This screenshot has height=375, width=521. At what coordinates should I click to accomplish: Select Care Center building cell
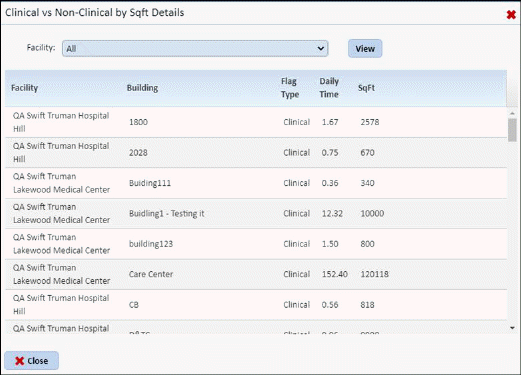(x=151, y=274)
